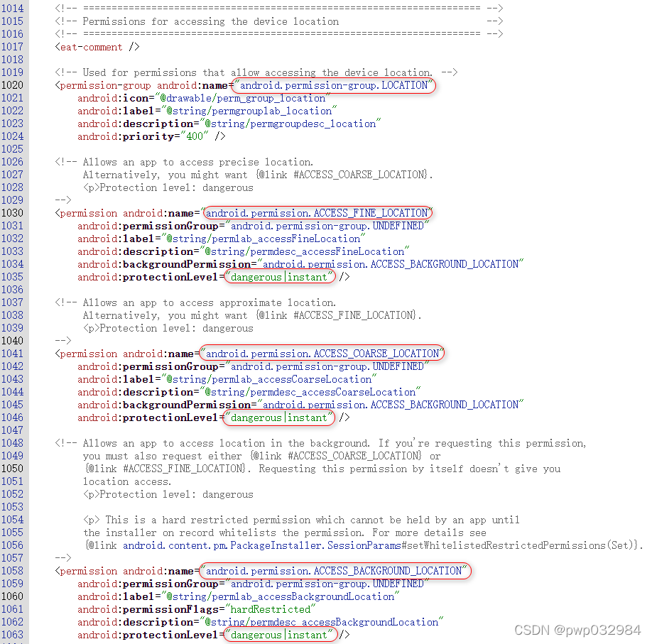652x644 pixels.
Task: Click line number 1030 in the gutter
Action: (13, 213)
